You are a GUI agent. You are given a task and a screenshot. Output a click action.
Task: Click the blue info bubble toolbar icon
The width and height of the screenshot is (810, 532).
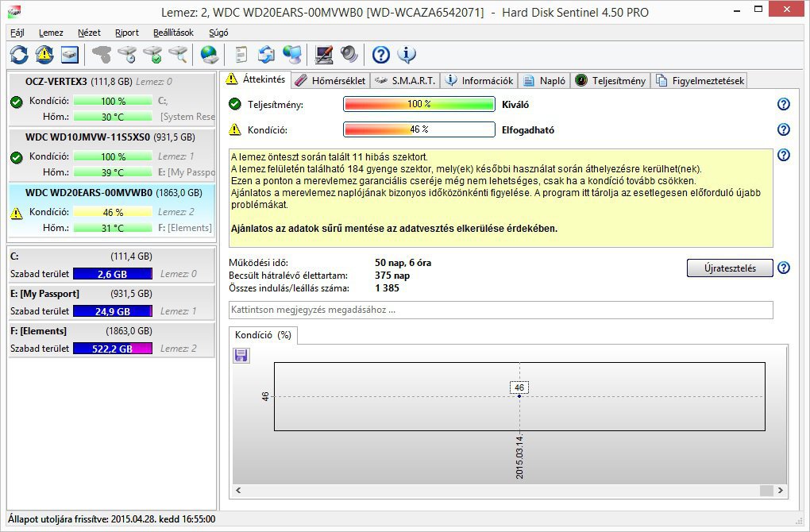tap(407, 54)
